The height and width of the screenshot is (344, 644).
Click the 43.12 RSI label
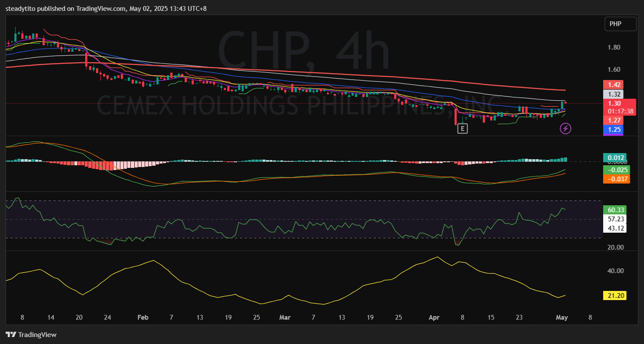(614, 228)
